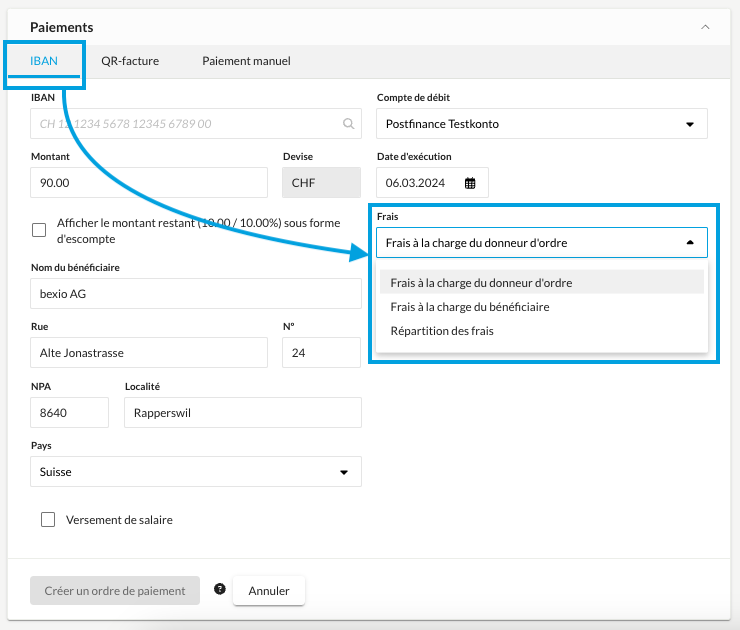Click the Annuler button
740x630 pixels.
269,590
